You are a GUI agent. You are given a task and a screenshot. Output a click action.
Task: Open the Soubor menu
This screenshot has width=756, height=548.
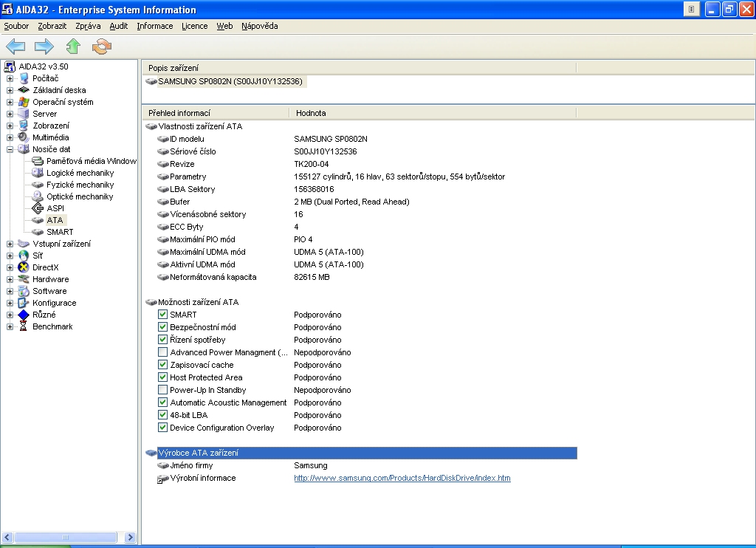click(x=16, y=26)
